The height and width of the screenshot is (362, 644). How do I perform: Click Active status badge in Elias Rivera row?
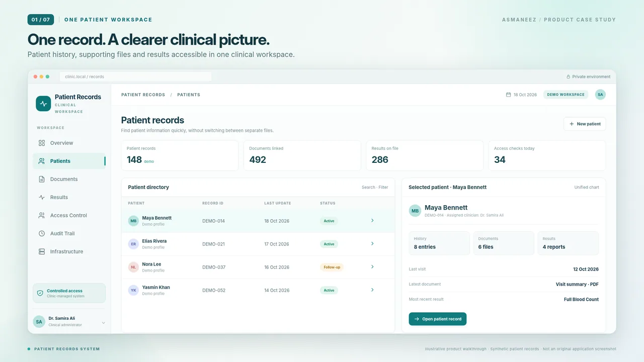pyautogui.click(x=329, y=244)
